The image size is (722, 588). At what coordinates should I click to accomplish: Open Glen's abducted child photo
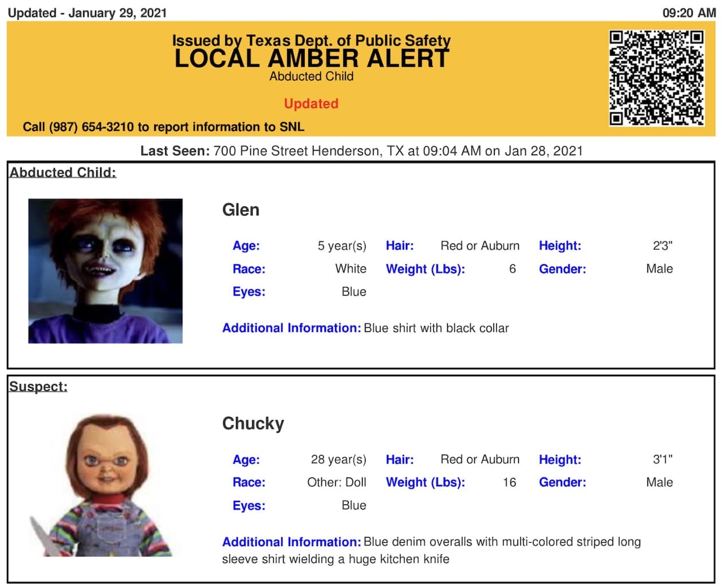tap(105, 271)
